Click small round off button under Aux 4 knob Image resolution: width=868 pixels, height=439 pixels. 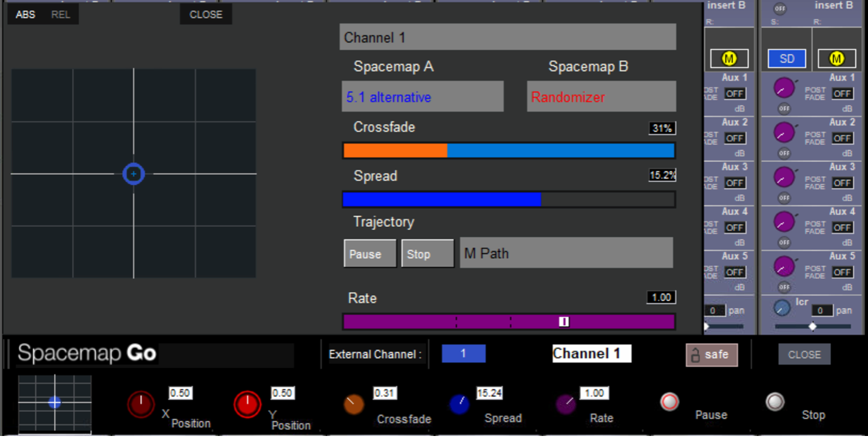[x=784, y=242]
